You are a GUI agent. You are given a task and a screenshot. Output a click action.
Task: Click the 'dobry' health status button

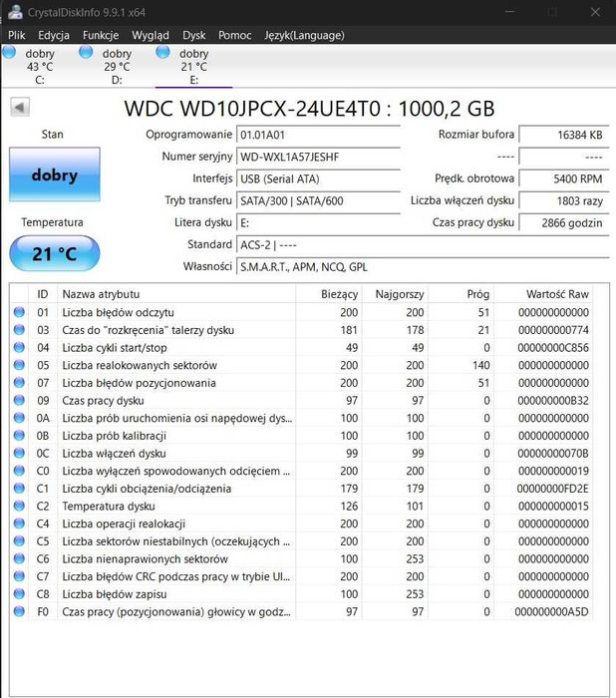[x=55, y=174]
